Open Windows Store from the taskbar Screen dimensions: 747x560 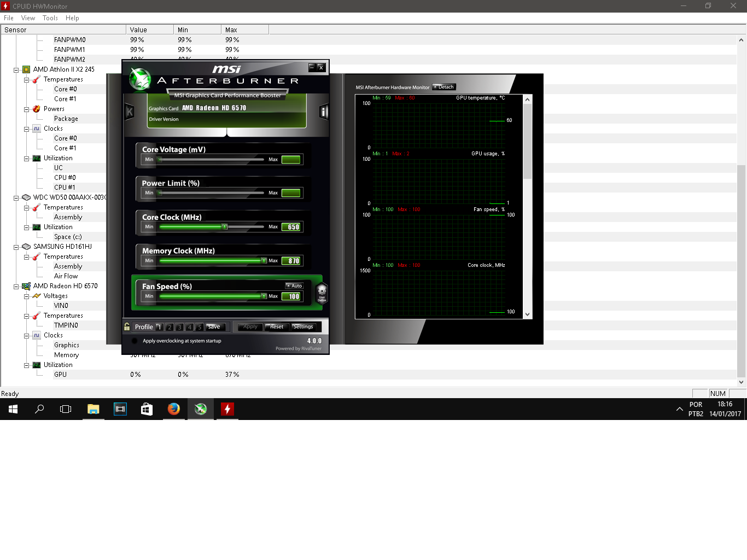pyautogui.click(x=147, y=409)
